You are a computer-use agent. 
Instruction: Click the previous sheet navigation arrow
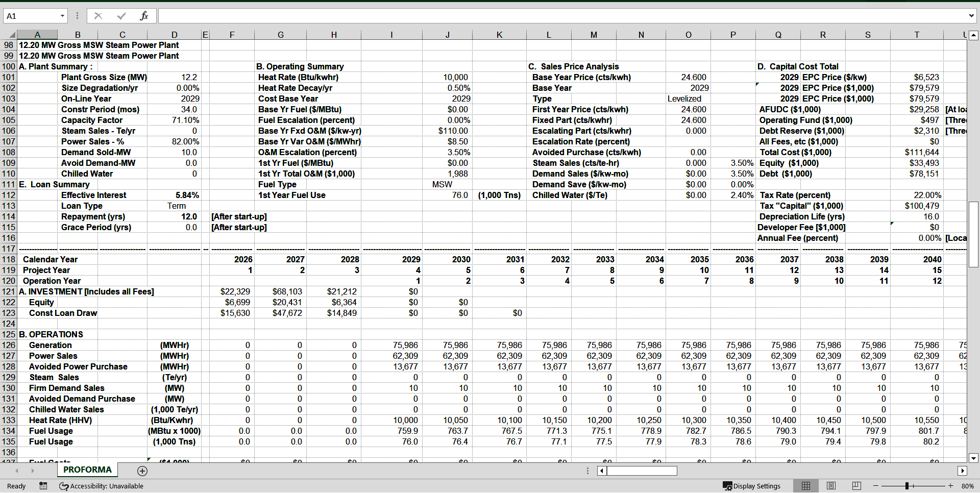coord(17,470)
